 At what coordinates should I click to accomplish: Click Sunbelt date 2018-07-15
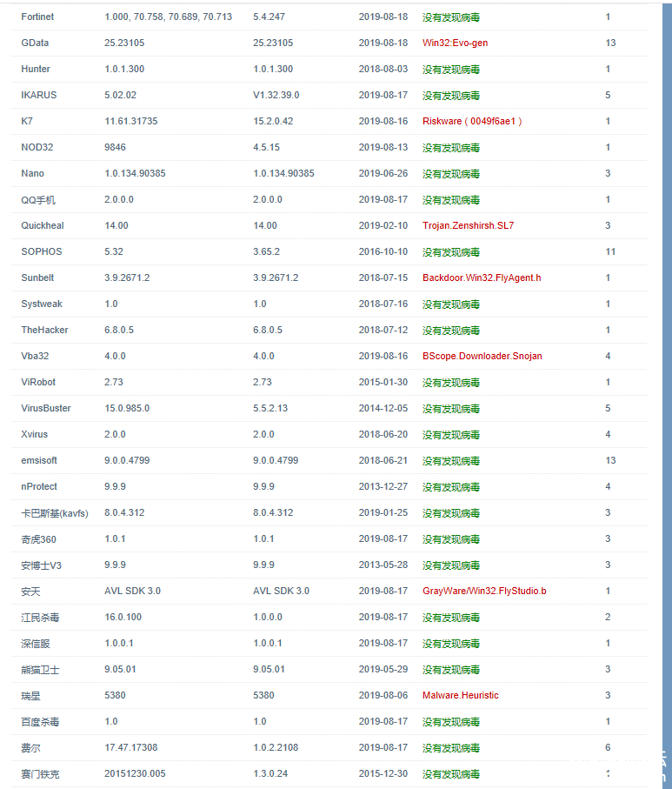click(x=383, y=277)
